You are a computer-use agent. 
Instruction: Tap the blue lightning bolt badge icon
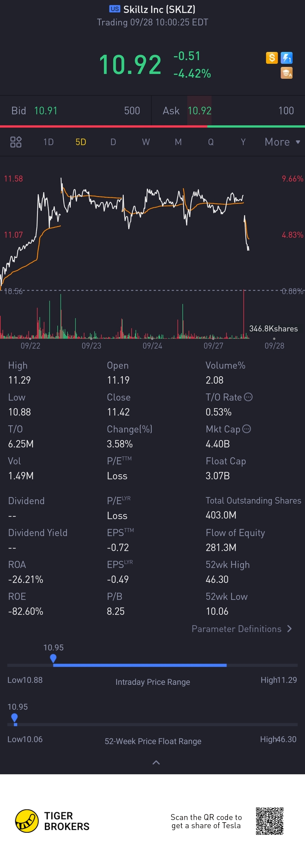pyautogui.click(x=286, y=58)
